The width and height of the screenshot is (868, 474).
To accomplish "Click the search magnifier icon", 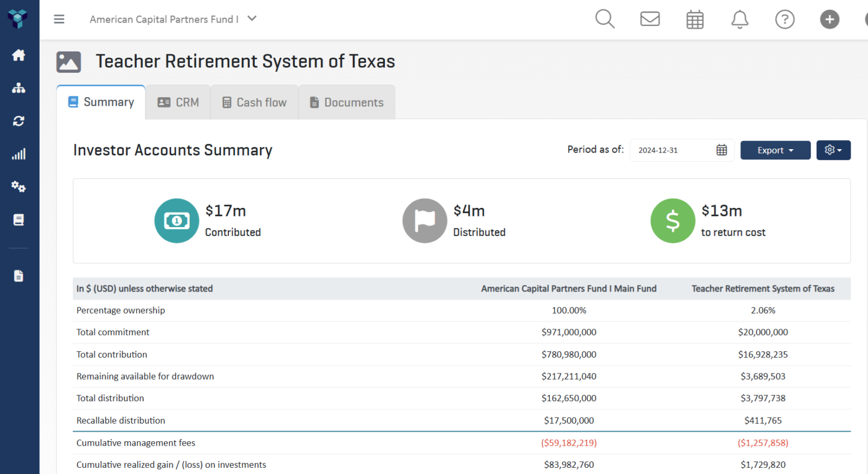I will click(x=605, y=19).
